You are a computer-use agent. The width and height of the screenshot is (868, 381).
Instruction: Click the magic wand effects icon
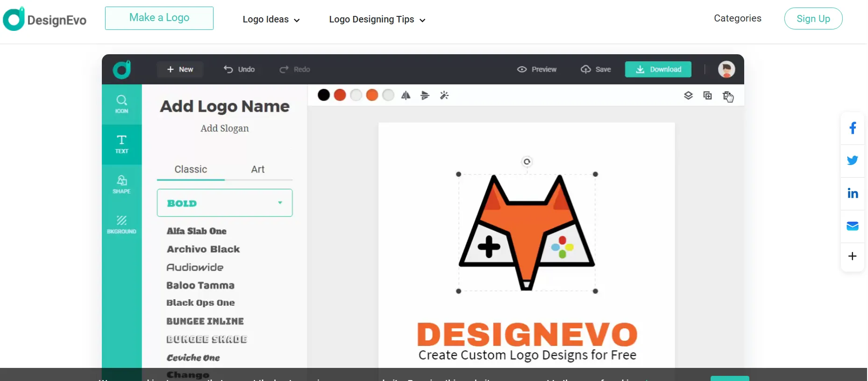point(444,95)
